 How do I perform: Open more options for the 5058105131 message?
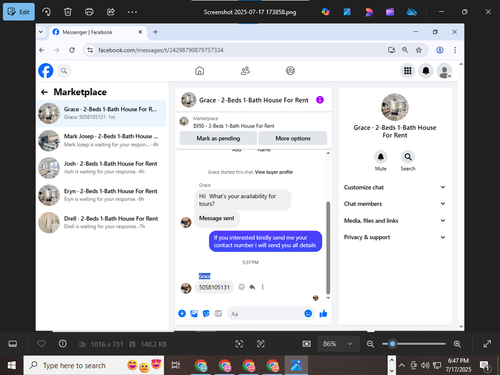point(263,287)
